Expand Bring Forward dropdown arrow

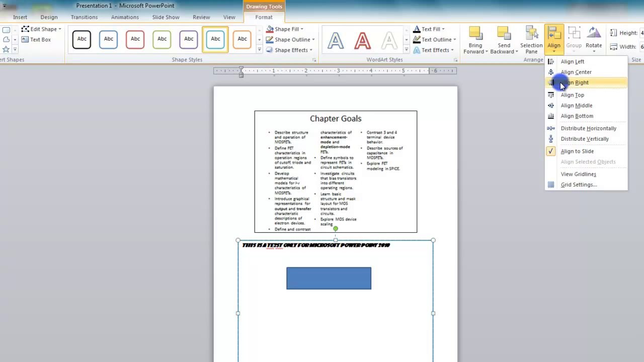coord(487,52)
